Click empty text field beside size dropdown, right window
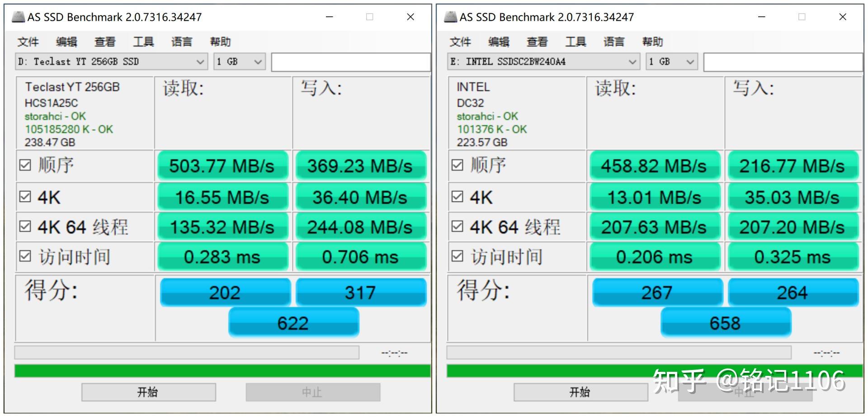Image resolution: width=868 pixels, height=417 pixels. (x=783, y=62)
